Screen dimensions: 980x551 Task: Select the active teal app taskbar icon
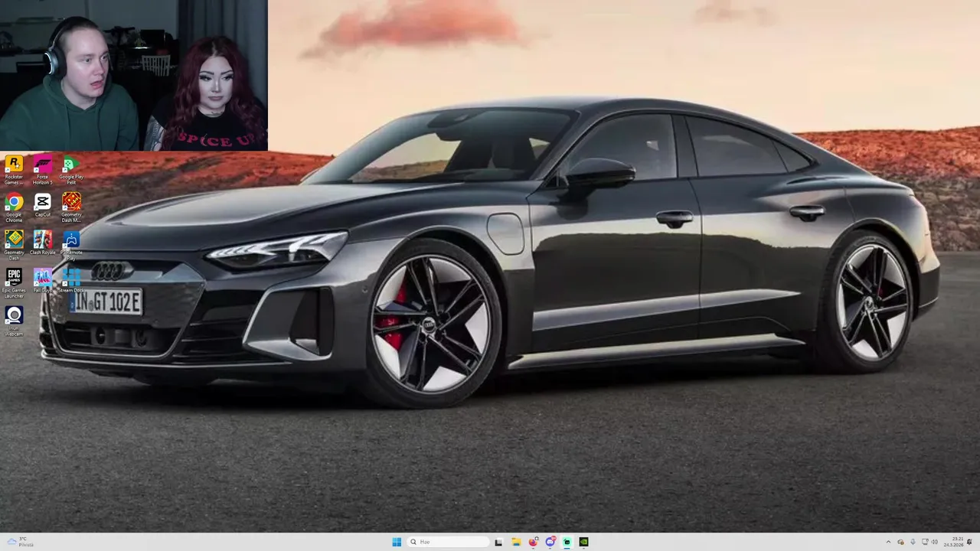[x=567, y=542]
